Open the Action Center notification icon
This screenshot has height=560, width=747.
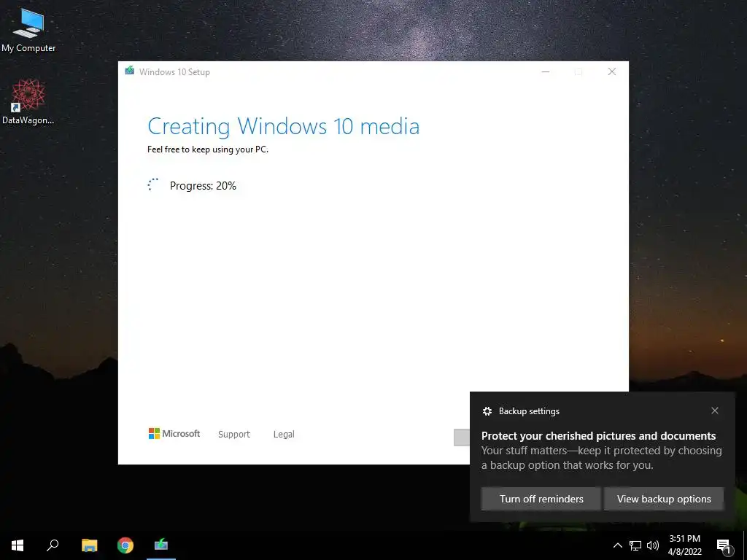tap(724, 546)
